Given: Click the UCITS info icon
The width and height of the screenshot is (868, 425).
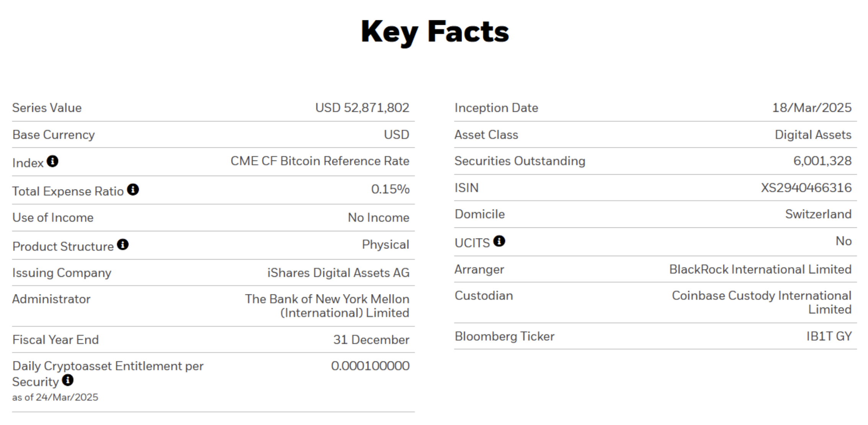Looking at the screenshot, I should click(499, 241).
